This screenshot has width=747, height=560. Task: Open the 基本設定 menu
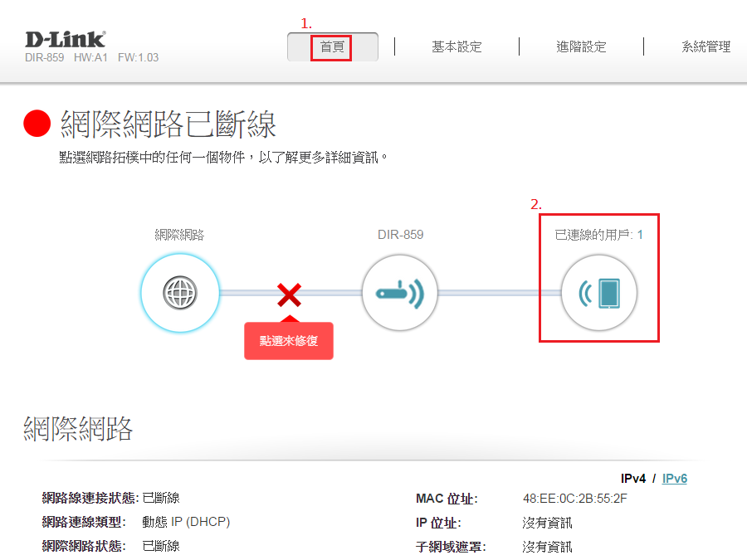pos(456,46)
